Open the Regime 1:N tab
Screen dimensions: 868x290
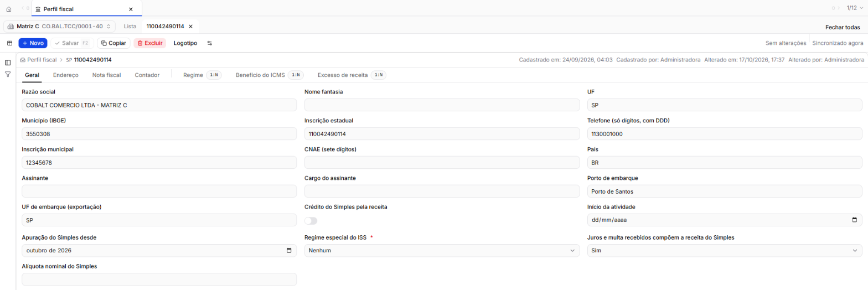point(203,75)
